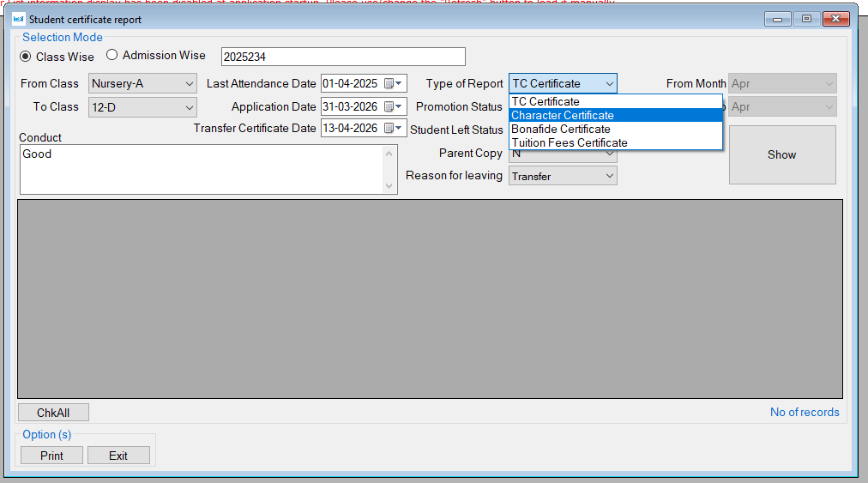Screen dimensions: 868x483
Task: Pick TC Certificate in the dropdown list
Action: pos(546,102)
